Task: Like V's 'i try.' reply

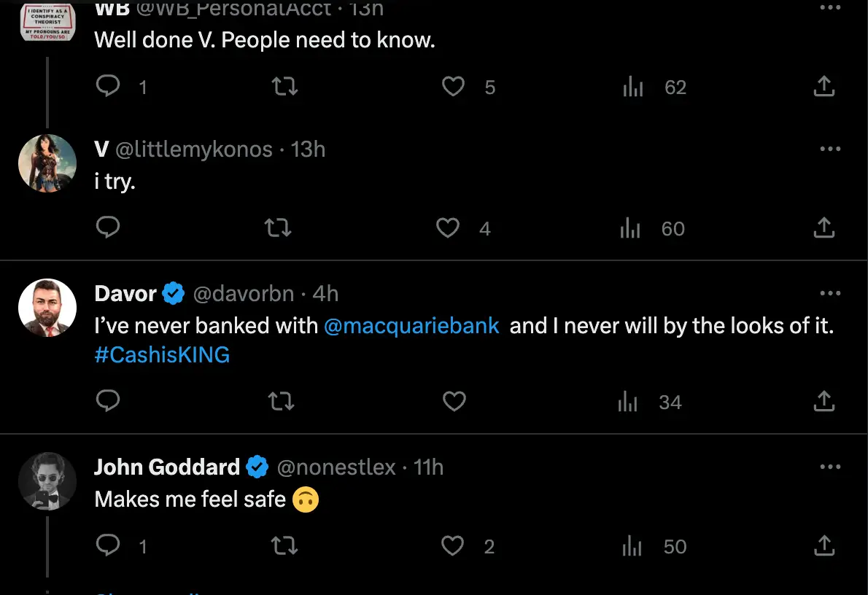Action: [448, 228]
